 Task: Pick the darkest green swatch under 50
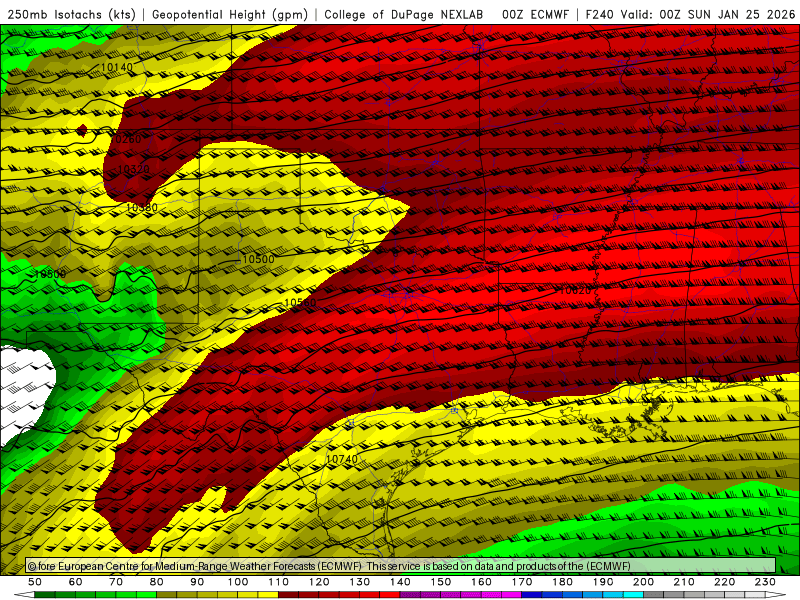pyautogui.click(x=45, y=595)
